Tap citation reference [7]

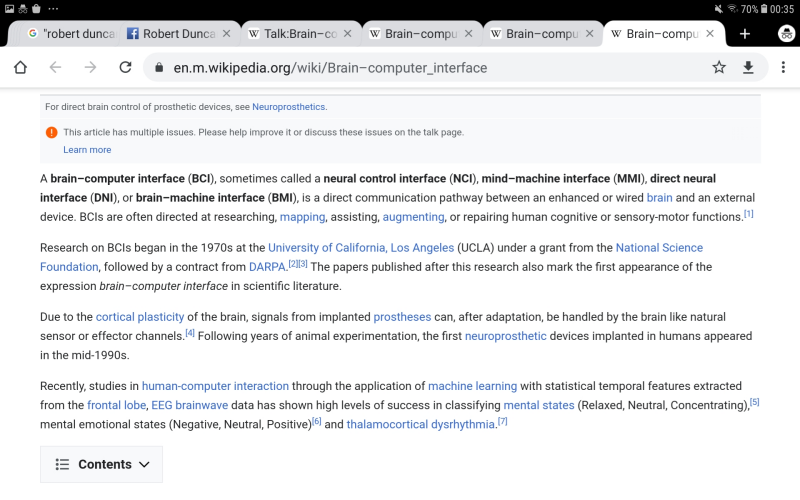tap(502, 421)
